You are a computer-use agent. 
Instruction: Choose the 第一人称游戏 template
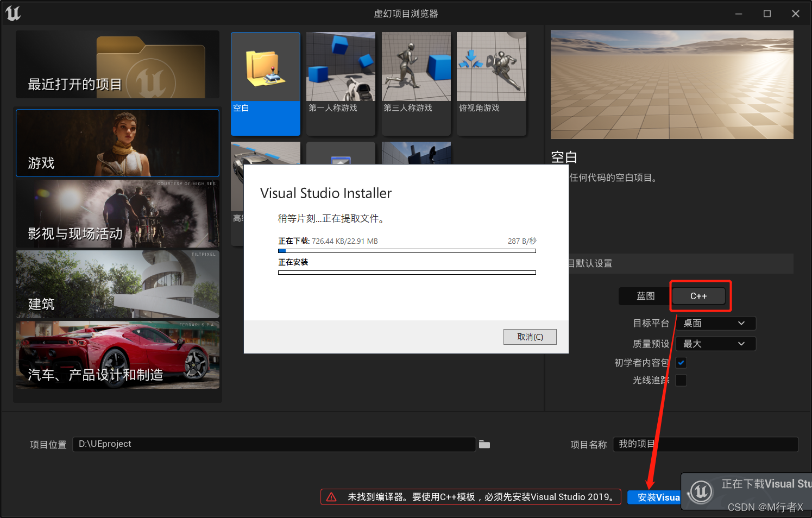click(341, 84)
